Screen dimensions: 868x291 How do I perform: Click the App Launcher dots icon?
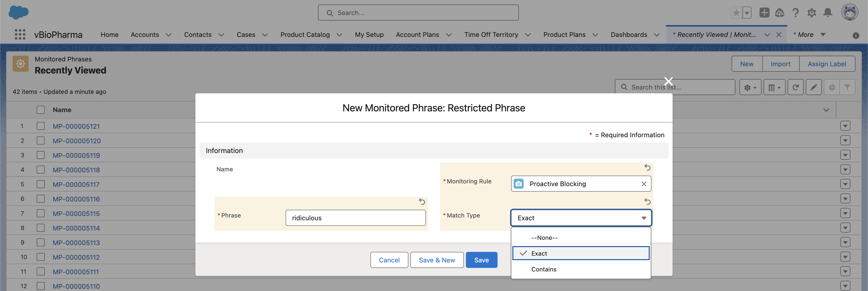tap(20, 34)
